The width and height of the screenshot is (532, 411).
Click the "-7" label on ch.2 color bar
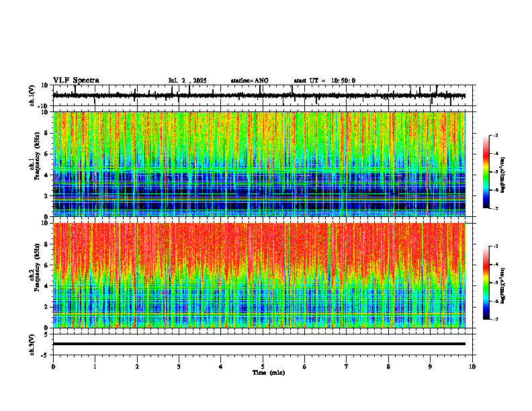(496, 320)
